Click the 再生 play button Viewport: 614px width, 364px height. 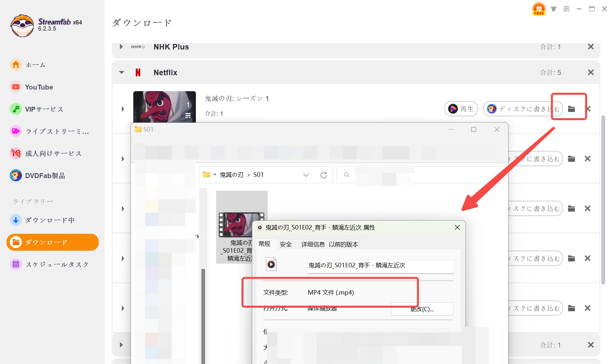click(461, 109)
